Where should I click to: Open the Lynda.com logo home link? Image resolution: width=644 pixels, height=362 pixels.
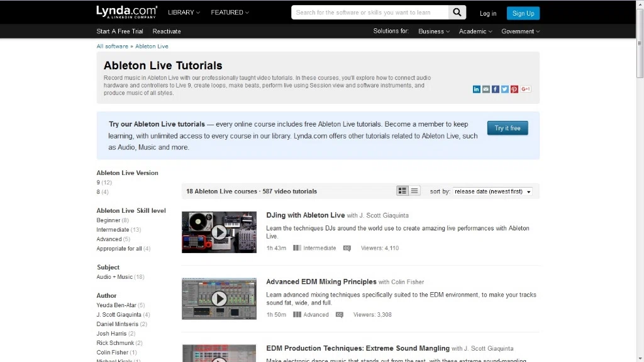(126, 12)
